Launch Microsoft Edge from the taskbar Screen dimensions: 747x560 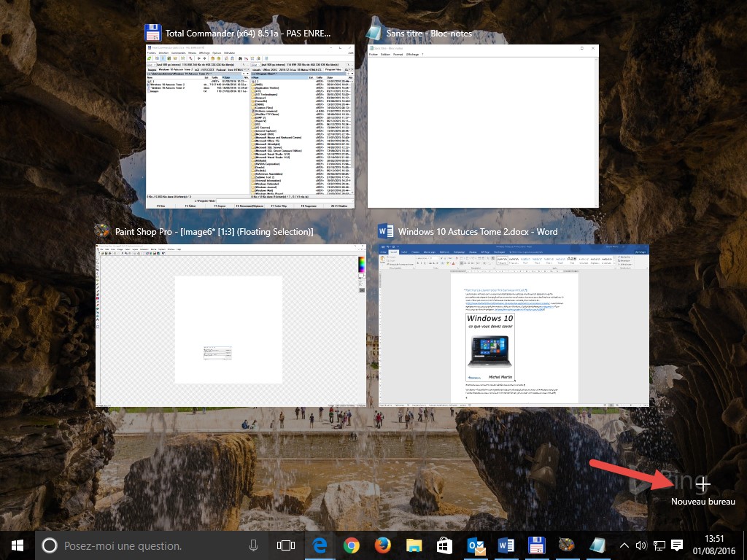320,545
